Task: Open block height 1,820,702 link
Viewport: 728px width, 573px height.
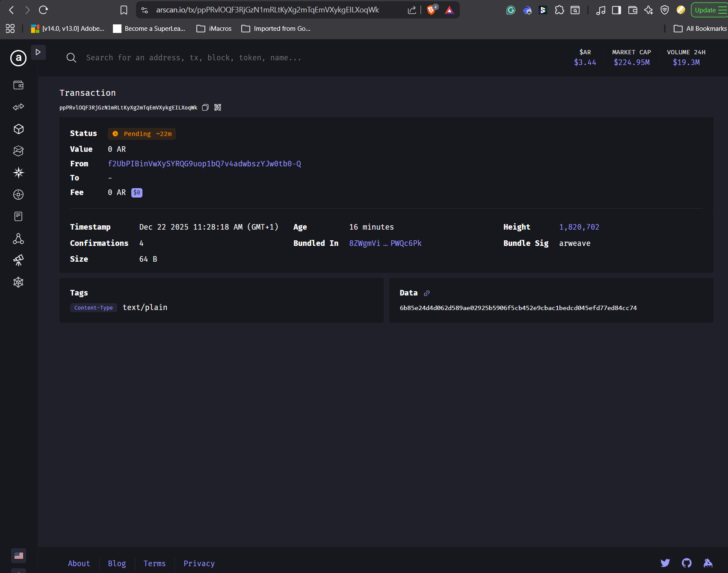Action: 579,227
